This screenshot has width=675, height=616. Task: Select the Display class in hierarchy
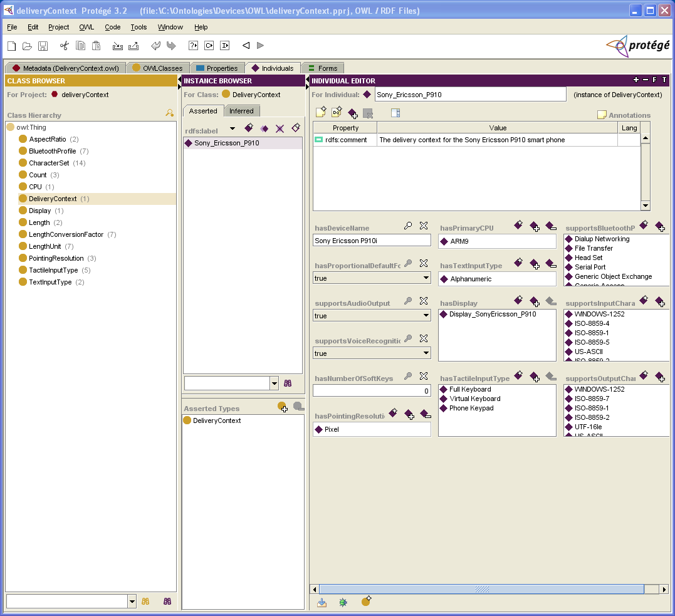[39, 211]
